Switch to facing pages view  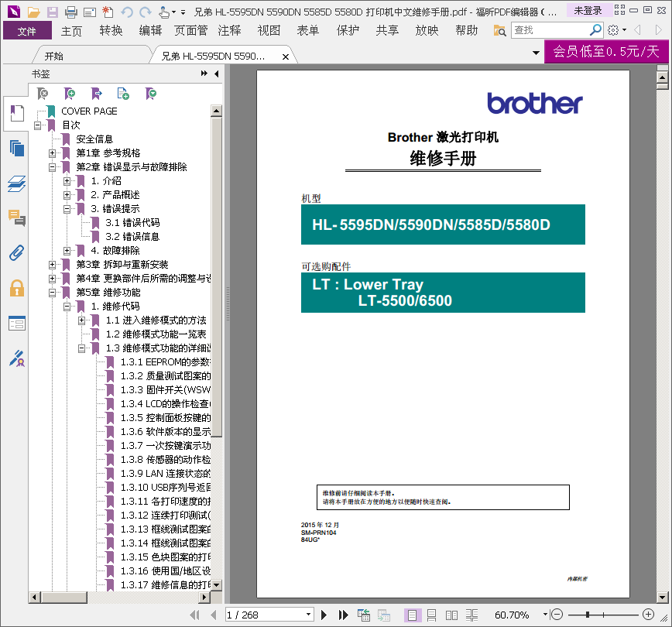451,615
